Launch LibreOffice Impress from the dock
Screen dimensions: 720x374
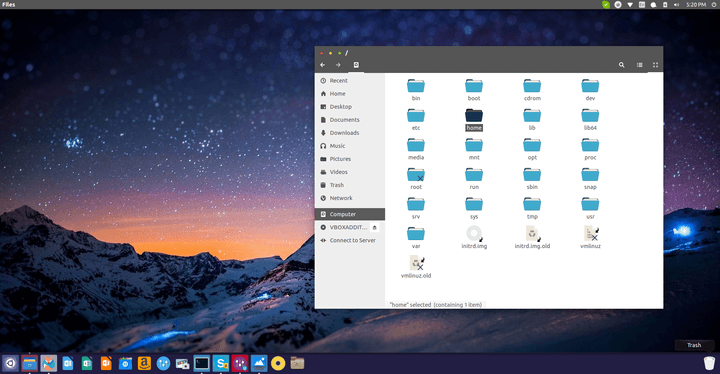coord(106,363)
